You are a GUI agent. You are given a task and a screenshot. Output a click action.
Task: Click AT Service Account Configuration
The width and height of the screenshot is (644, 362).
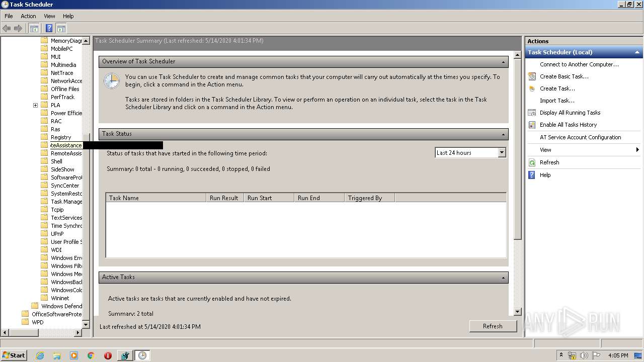(x=580, y=137)
